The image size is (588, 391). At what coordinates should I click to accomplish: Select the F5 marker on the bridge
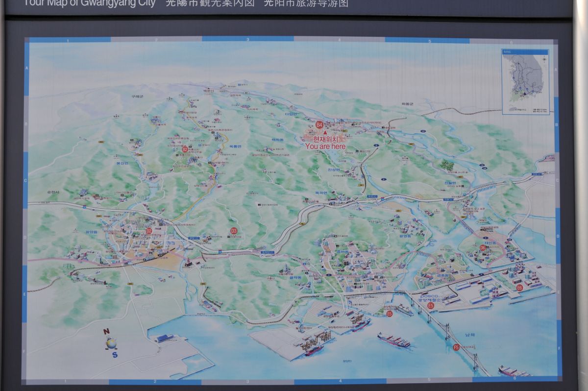click(456, 347)
